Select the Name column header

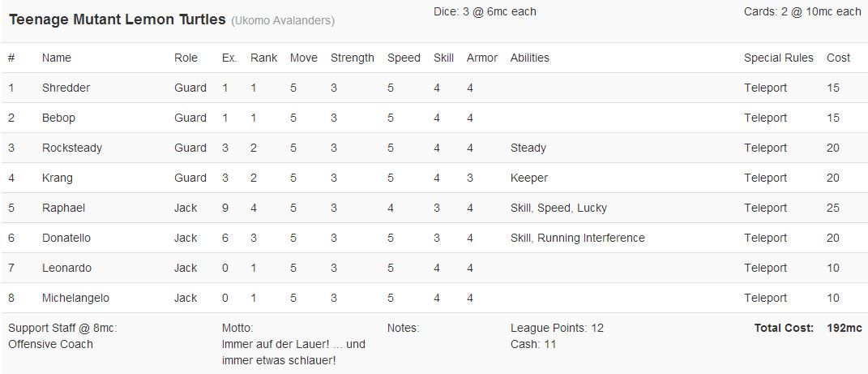57,58
